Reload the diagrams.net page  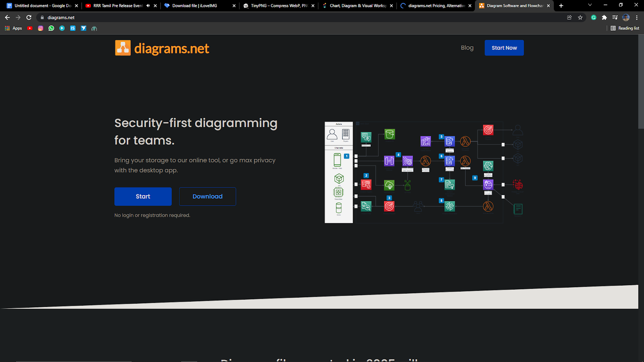29,17
